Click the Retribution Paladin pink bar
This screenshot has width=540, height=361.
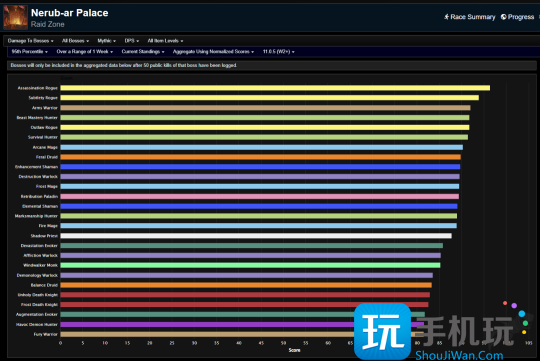[x=260, y=196]
